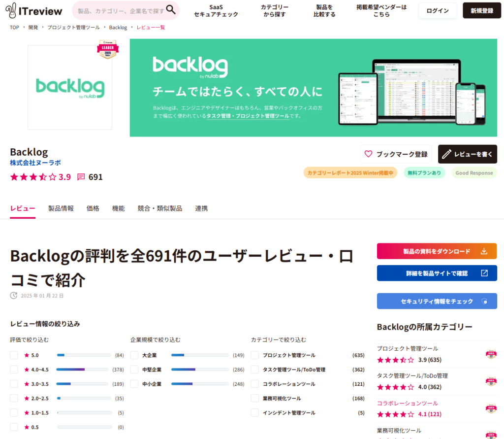This screenshot has width=504, height=439.
Task: Check the 大企業 company size filter
Action: [x=134, y=355]
